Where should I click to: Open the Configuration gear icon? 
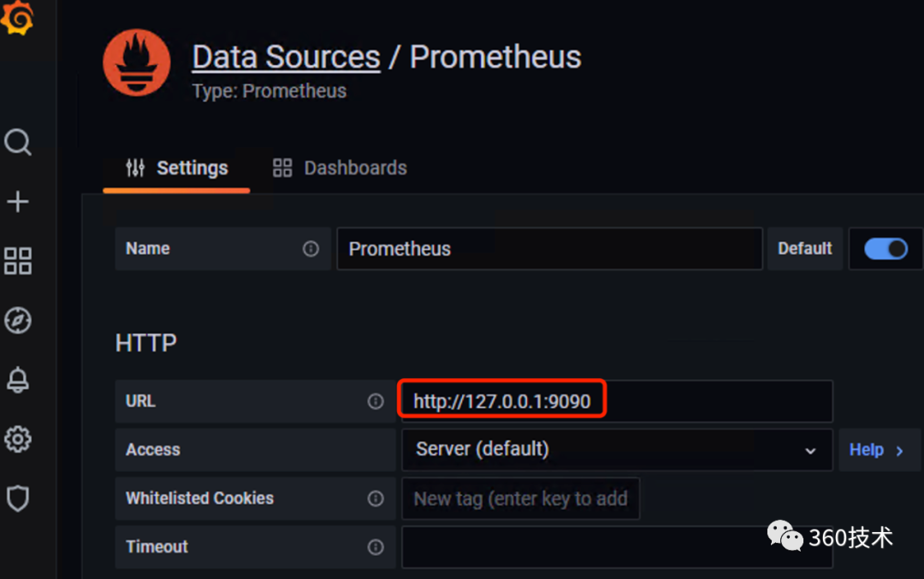(x=17, y=439)
